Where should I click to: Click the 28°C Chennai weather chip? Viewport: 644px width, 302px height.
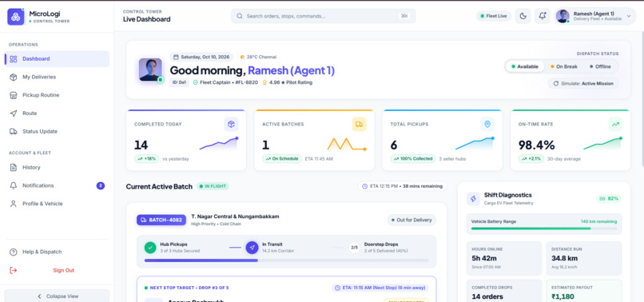pyautogui.click(x=258, y=57)
